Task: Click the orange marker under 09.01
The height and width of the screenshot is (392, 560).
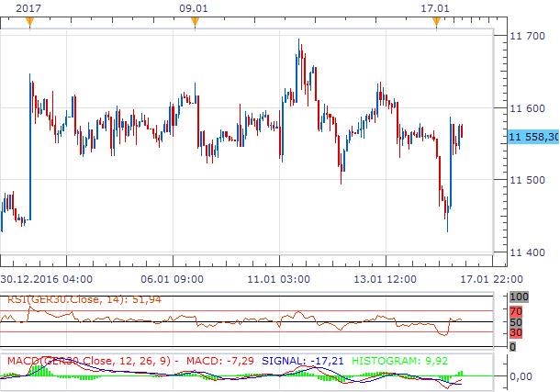Action: 195,23
